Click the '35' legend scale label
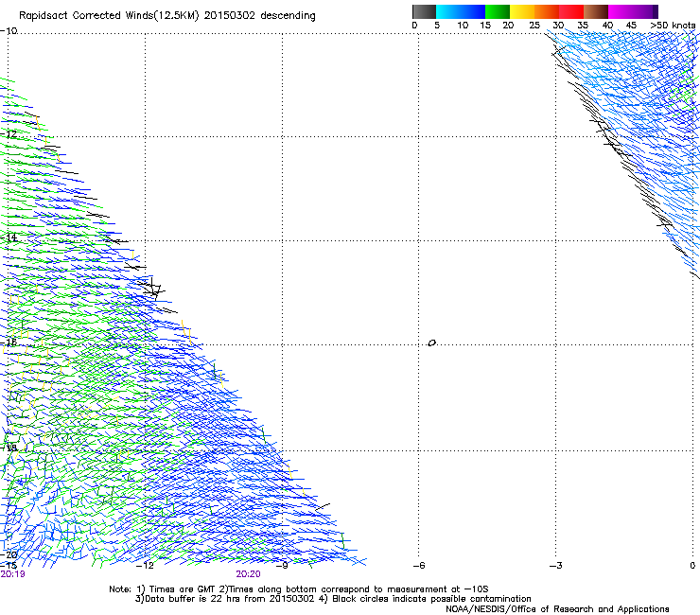700x615 pixels. (x=583, y=26)
